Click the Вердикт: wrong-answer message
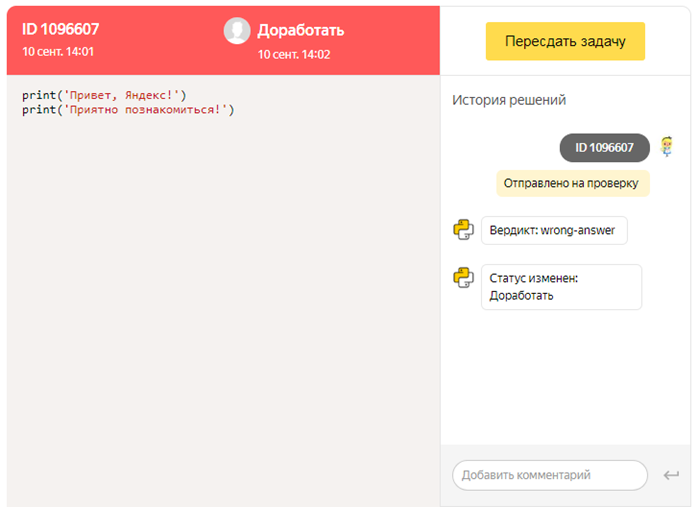 554,230
